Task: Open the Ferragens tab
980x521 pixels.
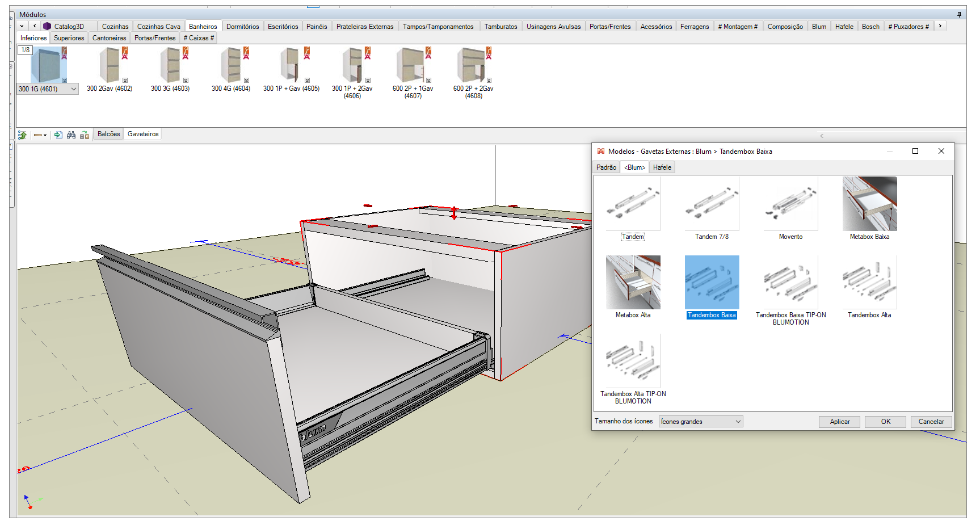Action: 695,27
